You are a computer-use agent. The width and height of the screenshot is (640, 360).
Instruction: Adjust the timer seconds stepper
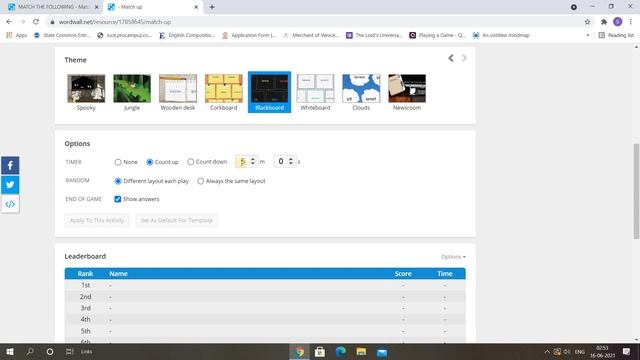[291, 162]
